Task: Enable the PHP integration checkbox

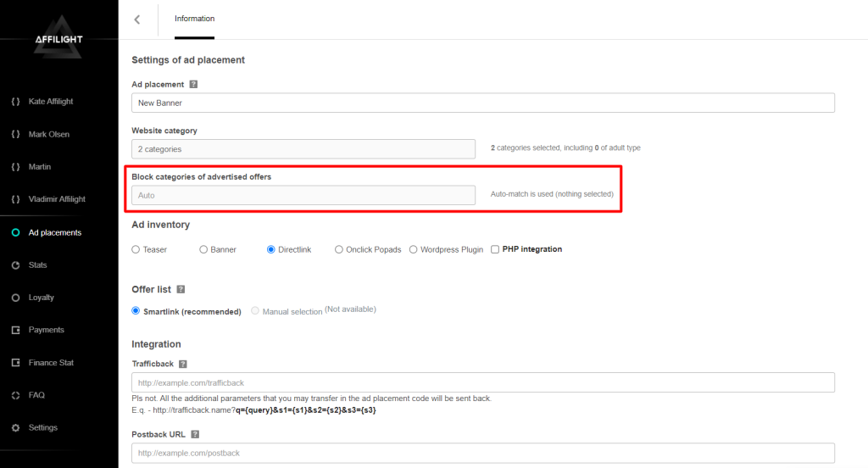Action: click(x=495, y=249)
